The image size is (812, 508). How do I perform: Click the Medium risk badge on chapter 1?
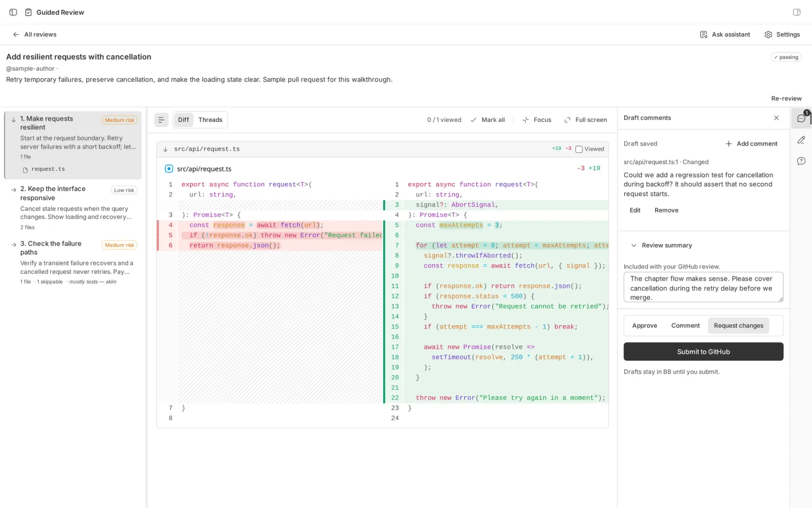(119, 120)
